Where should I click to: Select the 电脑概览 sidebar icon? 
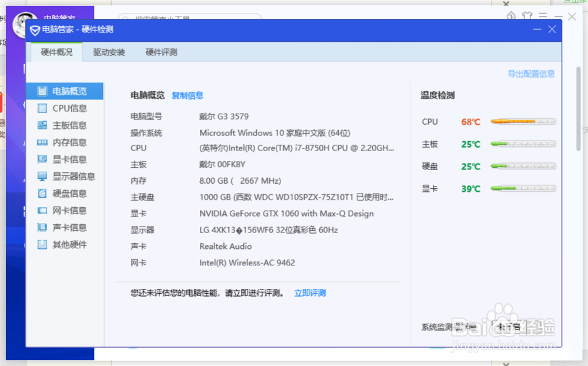[x=42, y=91]
